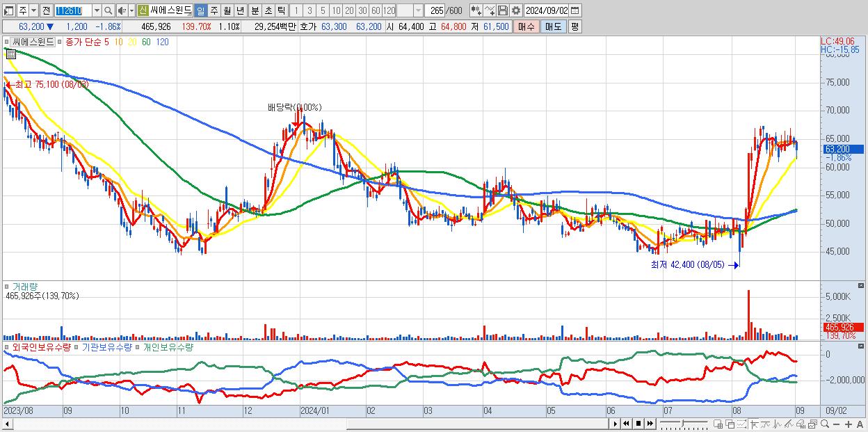Click play button in bottom playback controls

pos(615,424)
